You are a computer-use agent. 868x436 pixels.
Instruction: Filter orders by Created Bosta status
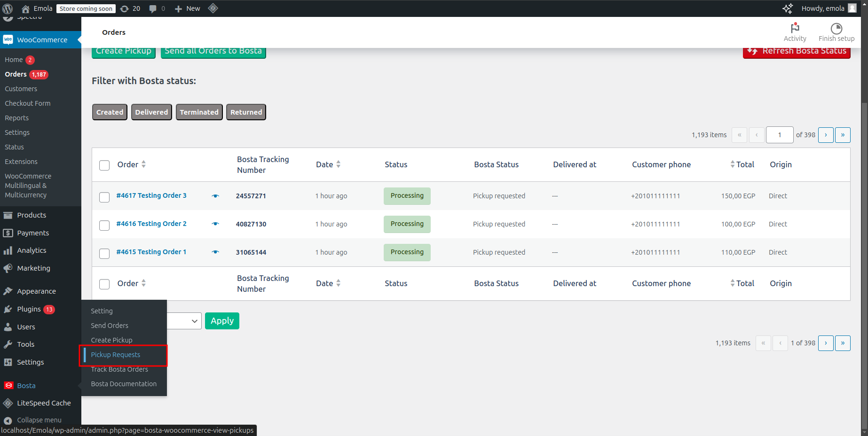coord(110,112)
